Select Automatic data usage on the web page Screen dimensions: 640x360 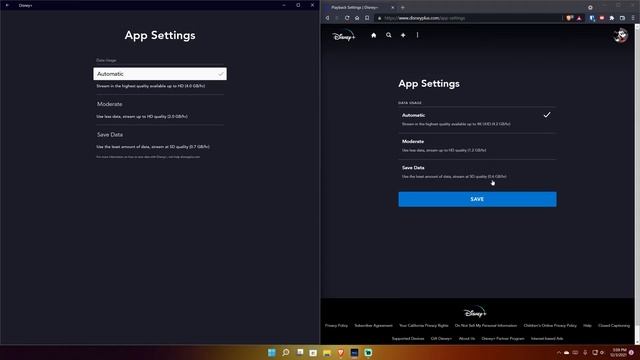point(477,119)
